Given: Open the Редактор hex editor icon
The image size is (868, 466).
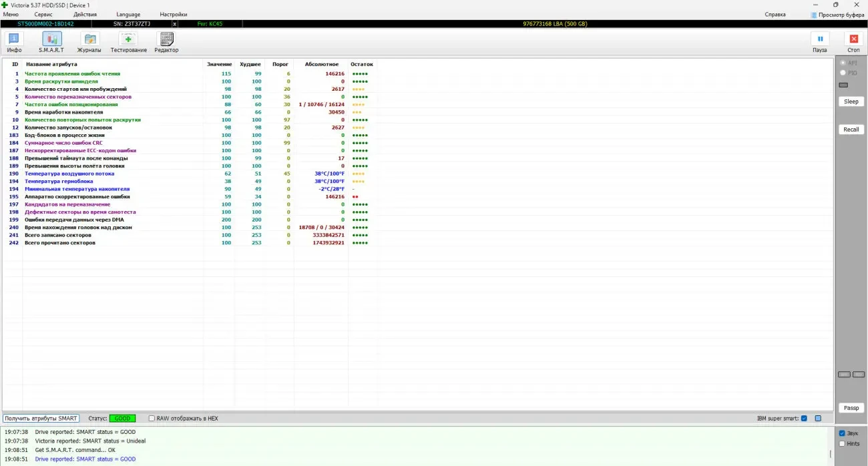Looking at the screenshot, I should (166, 39).
